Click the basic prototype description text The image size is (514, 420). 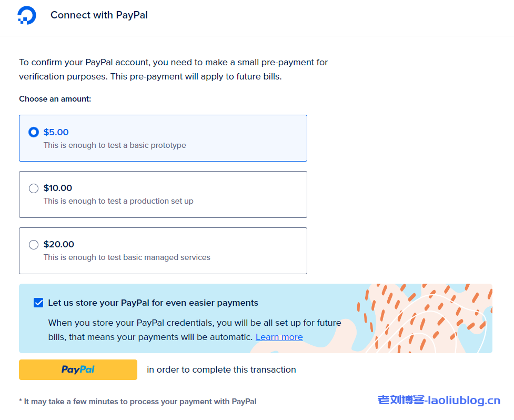pos(115,145)
